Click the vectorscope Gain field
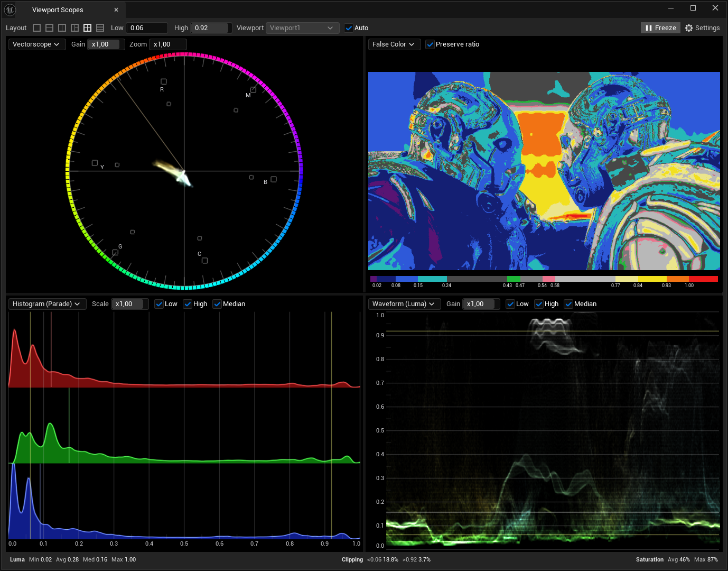Screen dimensions: 728x571 pos(106,44)
